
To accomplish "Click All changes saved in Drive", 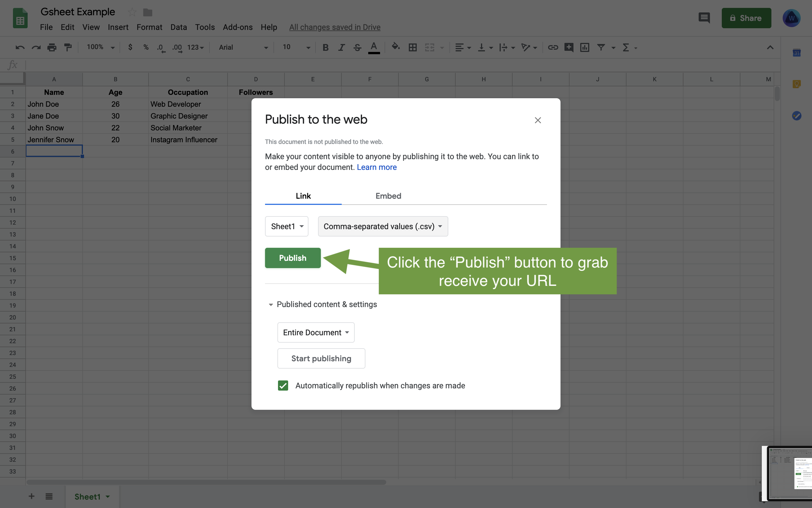I will 335,27.
